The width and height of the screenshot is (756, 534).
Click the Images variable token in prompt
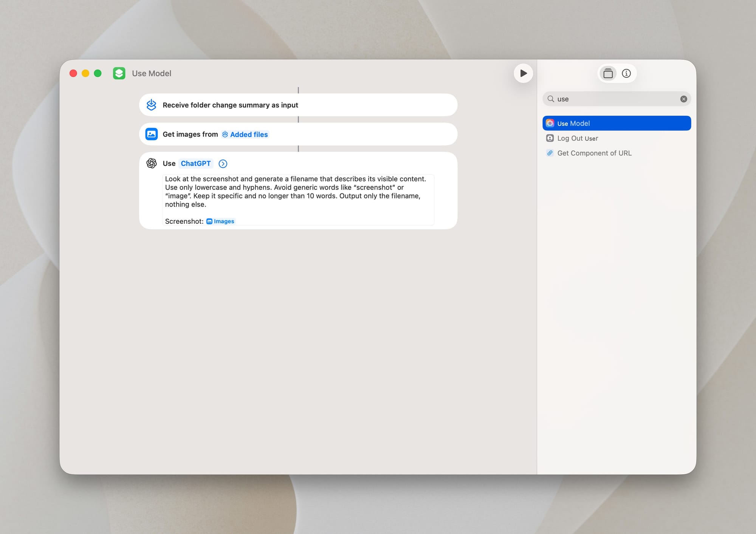(220, 221)
